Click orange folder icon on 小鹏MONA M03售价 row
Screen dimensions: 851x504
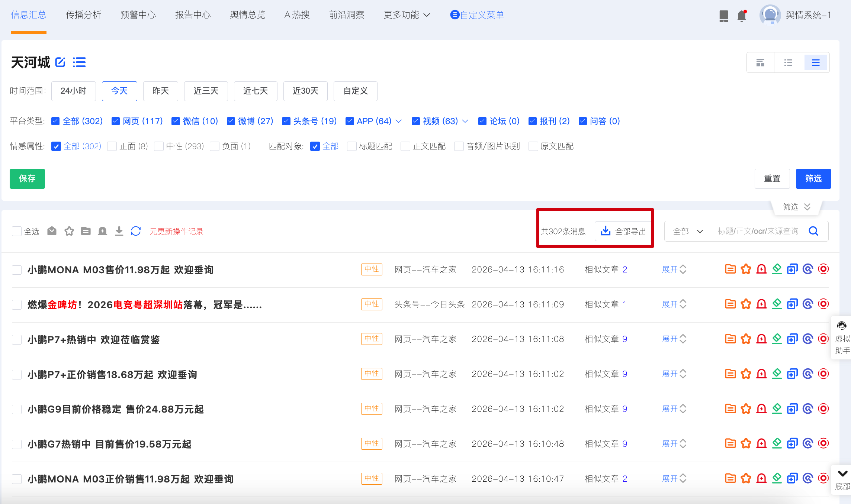tap(730, 269)
